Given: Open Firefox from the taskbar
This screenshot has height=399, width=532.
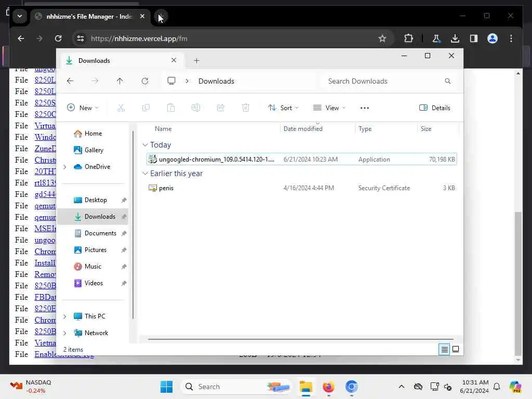Looking at the screenshot, I should tap(328, 387).
